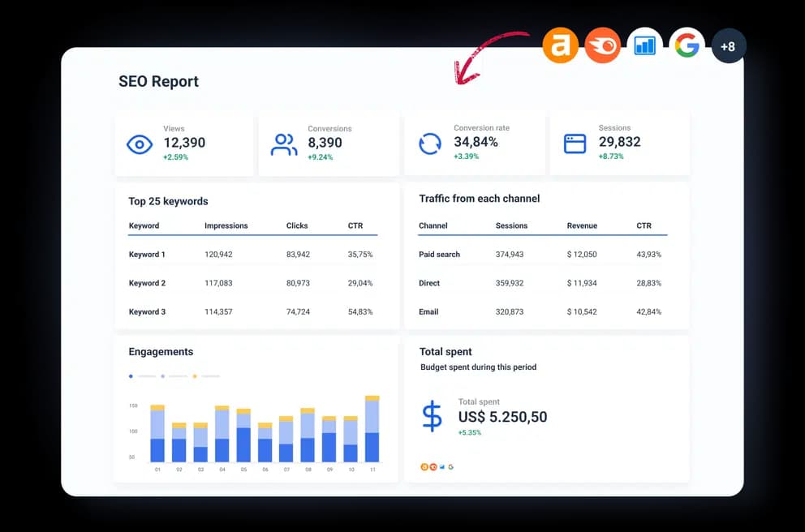Click the sync icon on Conversion rate card

[x=429, y=144]
